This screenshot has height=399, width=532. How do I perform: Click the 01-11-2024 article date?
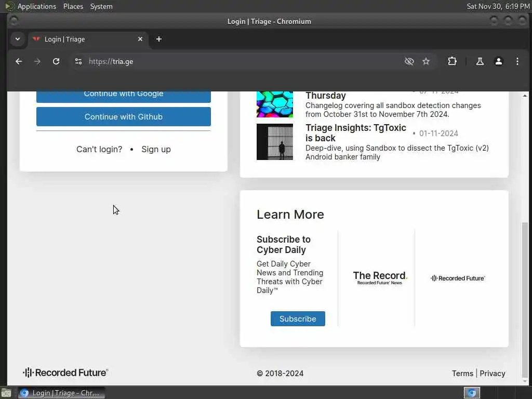[x=438, y=134]
